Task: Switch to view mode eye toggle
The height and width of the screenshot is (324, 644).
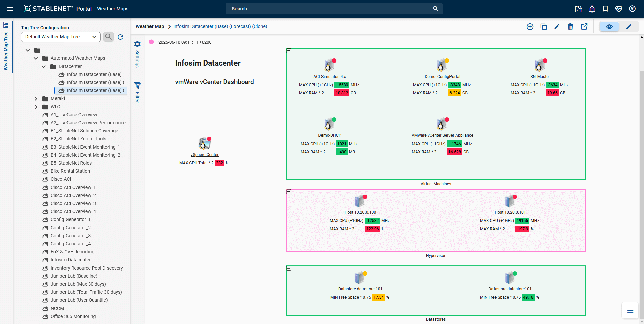Action: point(609,27)
